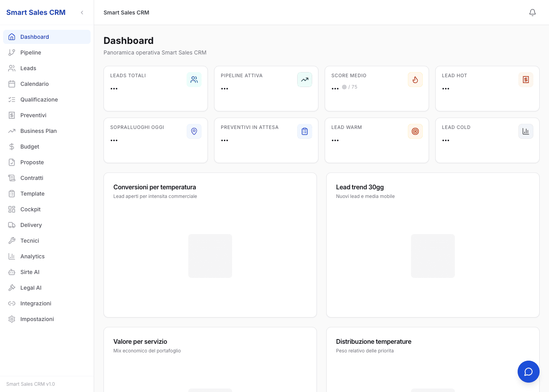Click the Delivery truck icon

(12, 225)
